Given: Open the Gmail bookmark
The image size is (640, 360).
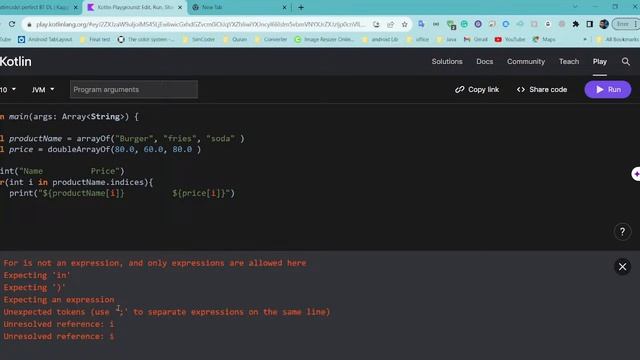Looking at the screenshot, I should coord(476,39).
